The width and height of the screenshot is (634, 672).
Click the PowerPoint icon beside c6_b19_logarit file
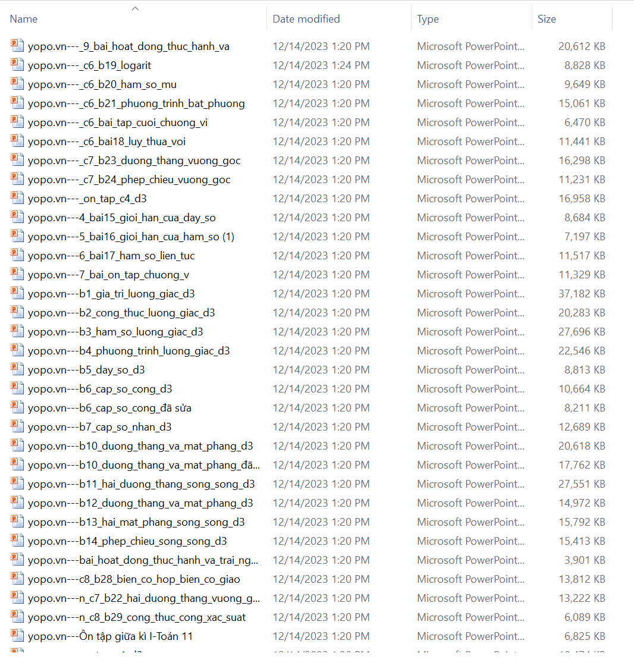tap(17, 65)
